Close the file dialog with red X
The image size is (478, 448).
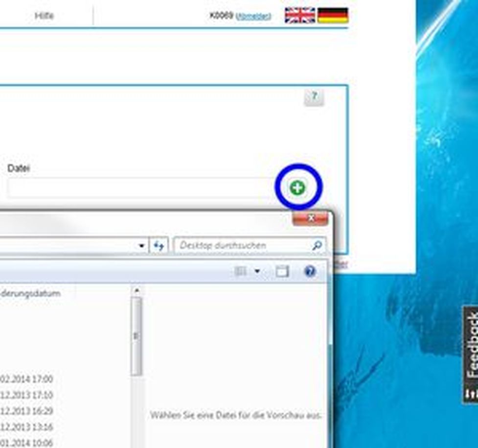(310, 218)
